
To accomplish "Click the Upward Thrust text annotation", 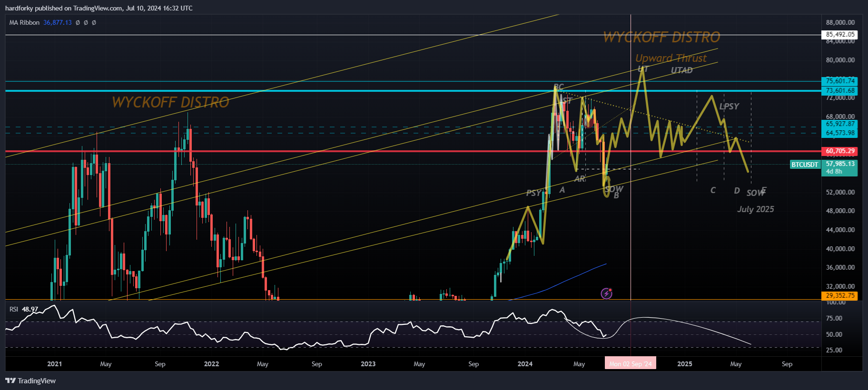I will click(x=671, y=58).
